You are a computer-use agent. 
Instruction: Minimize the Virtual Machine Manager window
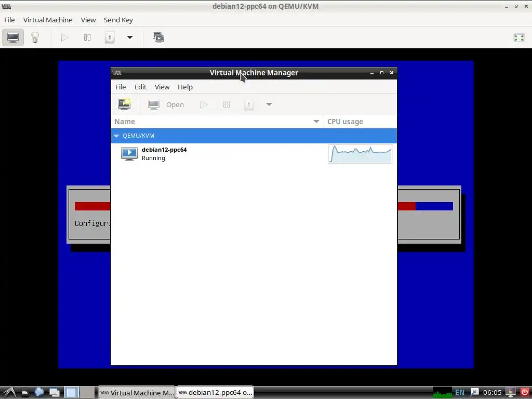(x=372, y=73)
